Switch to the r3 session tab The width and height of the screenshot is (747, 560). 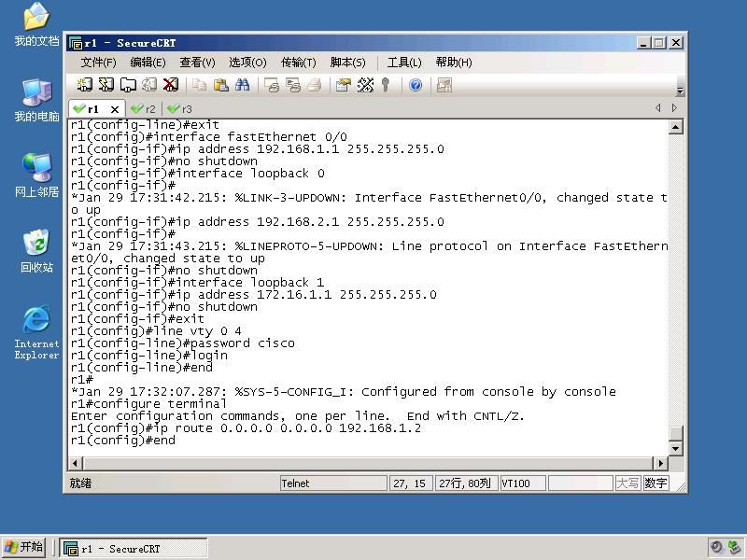coord(180,109)
